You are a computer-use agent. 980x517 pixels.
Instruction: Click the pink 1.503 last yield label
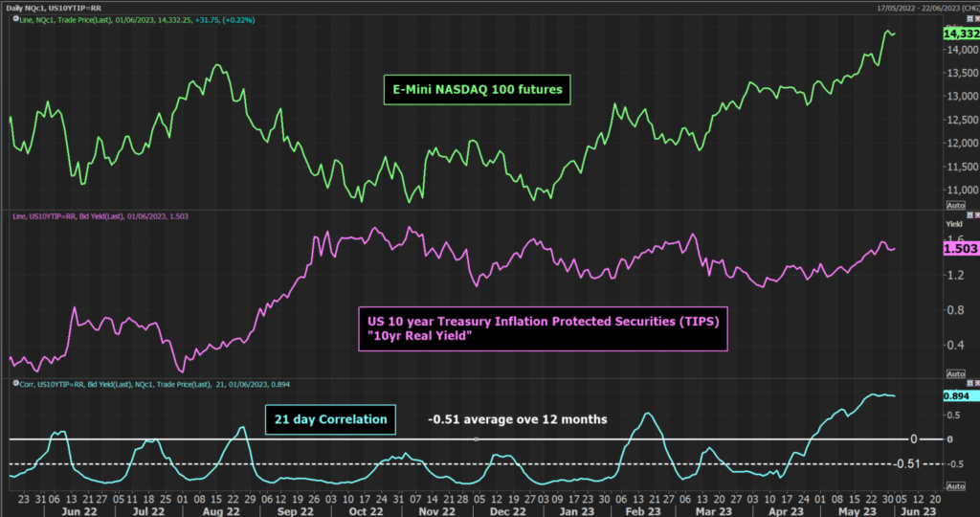961,249
